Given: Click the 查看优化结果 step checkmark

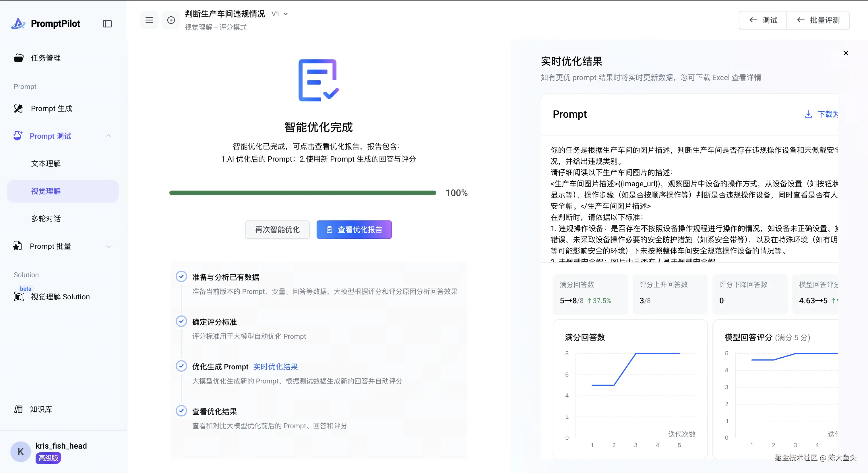Looking at the screenshot, I should (181, 411).
